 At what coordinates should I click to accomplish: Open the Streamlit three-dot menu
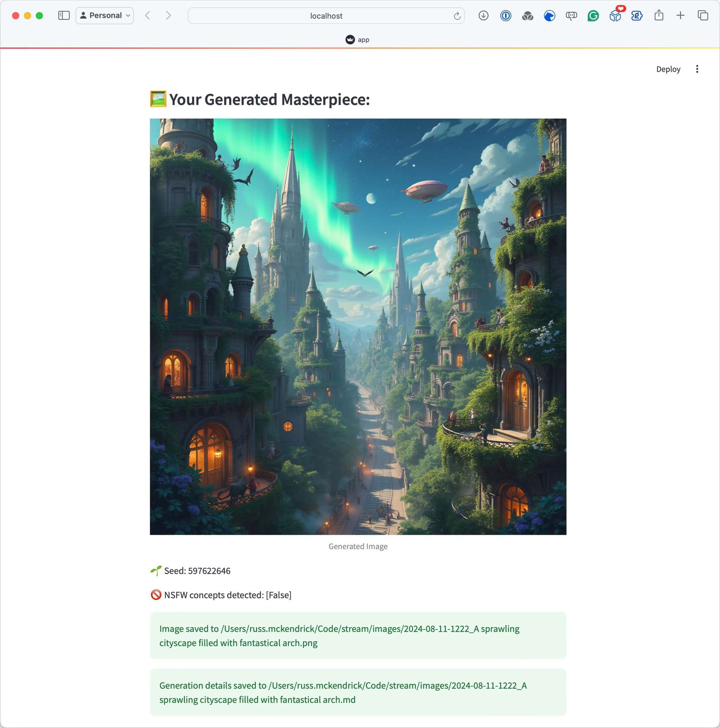697,69
